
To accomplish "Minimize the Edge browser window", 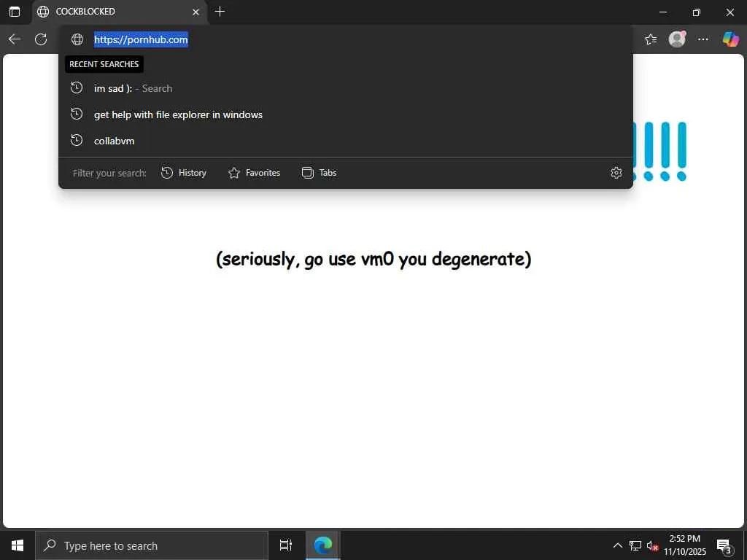I will tap(662, 12).
